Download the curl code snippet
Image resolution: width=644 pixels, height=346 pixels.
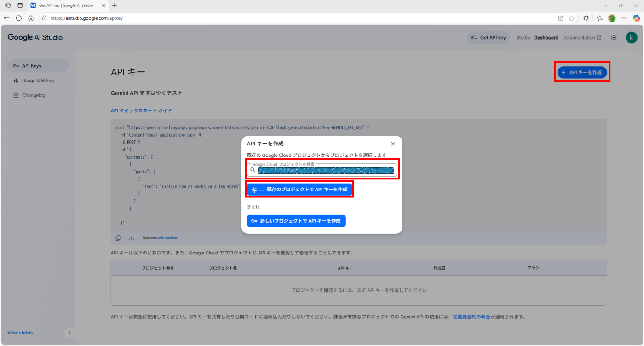tap(132, 238)
